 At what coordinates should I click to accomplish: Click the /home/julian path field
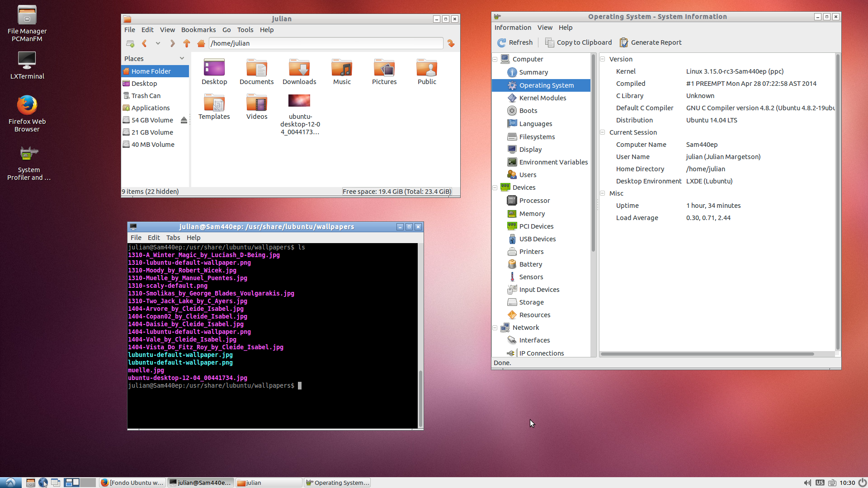(325, 43)
